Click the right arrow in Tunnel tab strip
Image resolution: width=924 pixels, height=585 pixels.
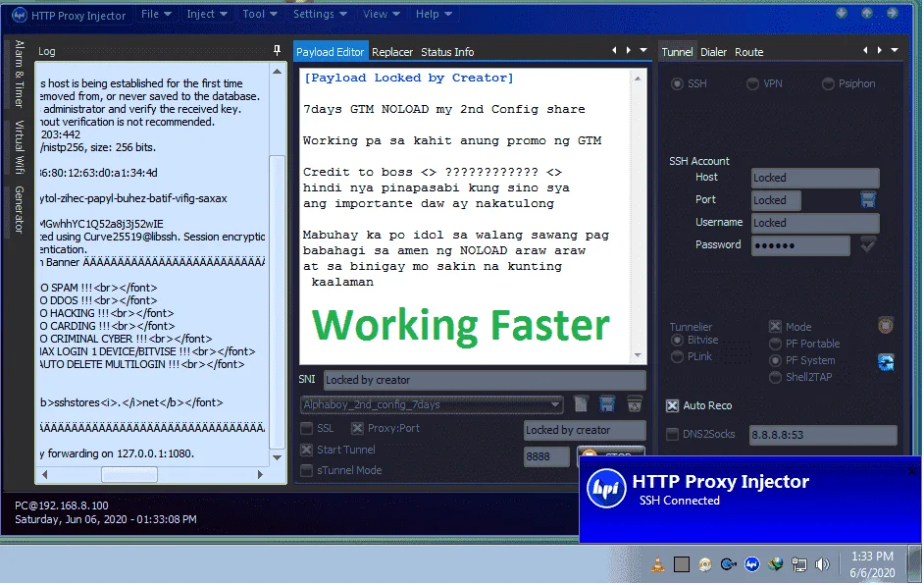879,51
